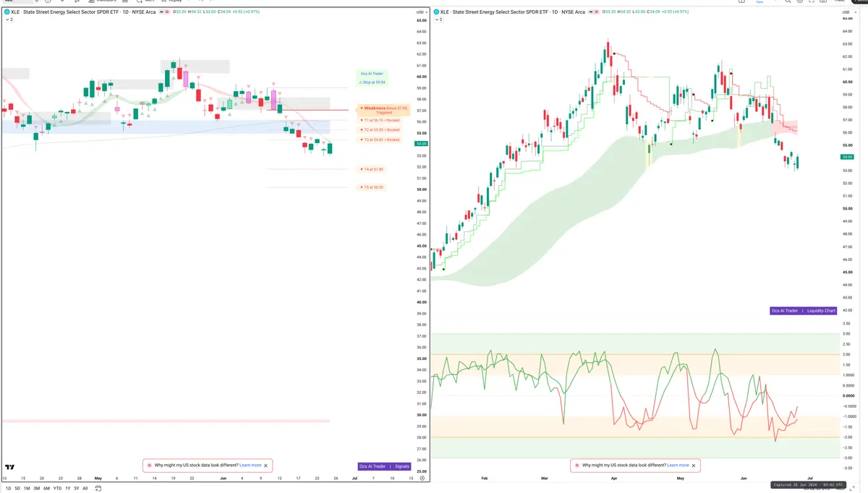Click the left notice warning icon
868x493 pixels.
coord(150,466)
